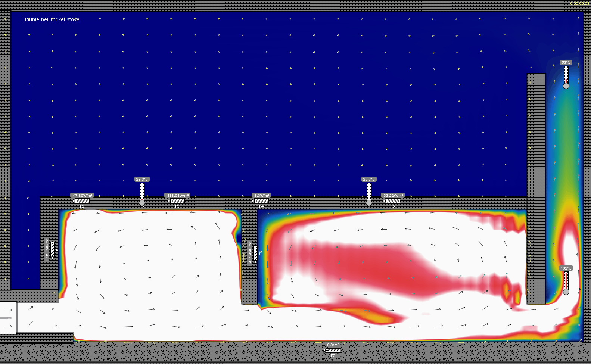Select the vertical heat flux sensor F6
Image resolution: width=591 pixels, height=364 pixels.
pos(256,254)
